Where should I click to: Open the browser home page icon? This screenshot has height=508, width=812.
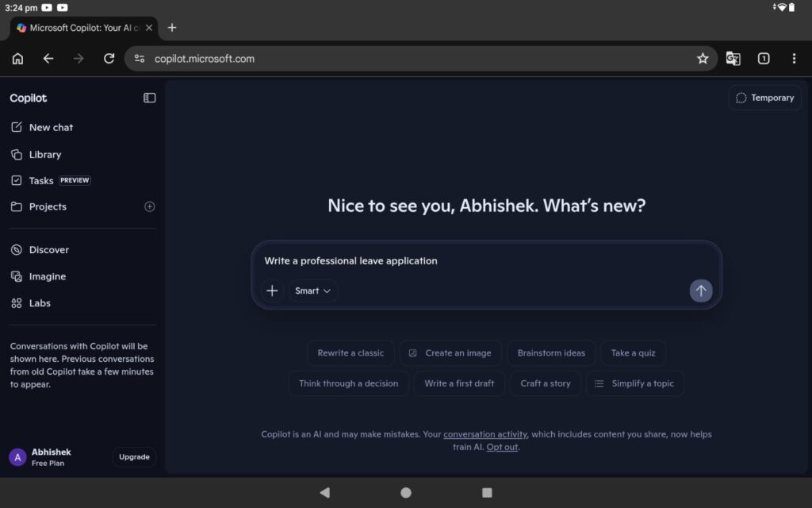click(x=17, y=59)
